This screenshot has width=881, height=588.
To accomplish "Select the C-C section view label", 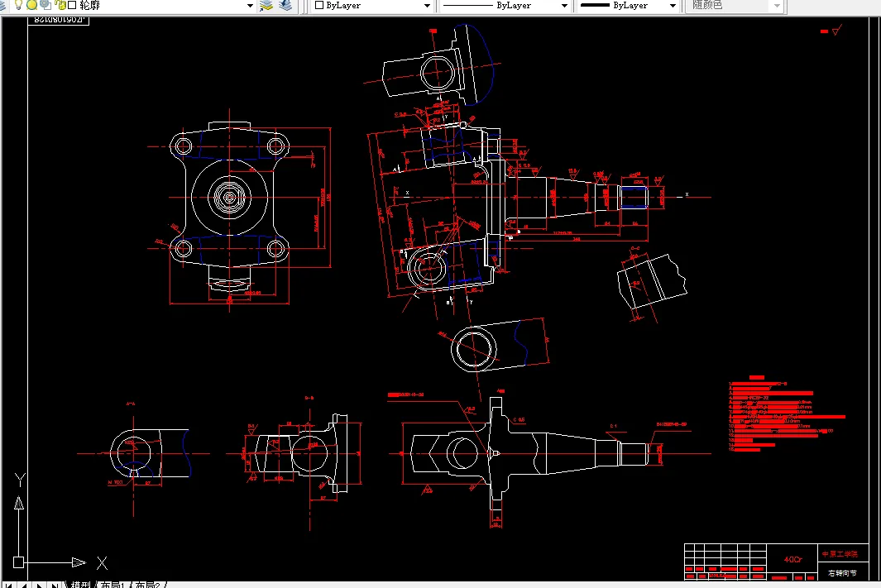I will click(635, 247).
